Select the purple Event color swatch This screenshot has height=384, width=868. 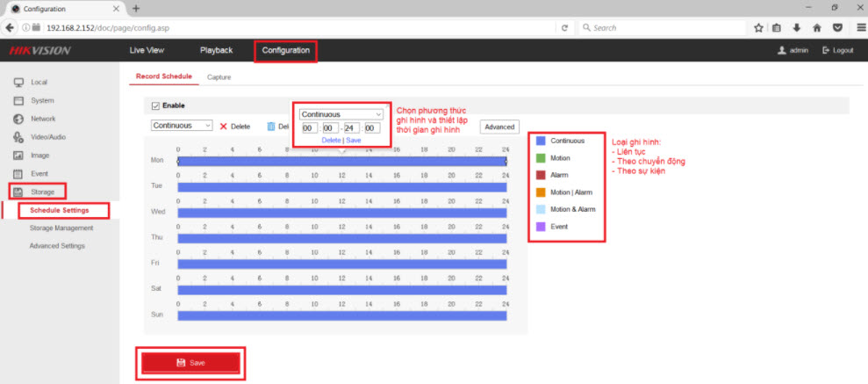[541, 227]
